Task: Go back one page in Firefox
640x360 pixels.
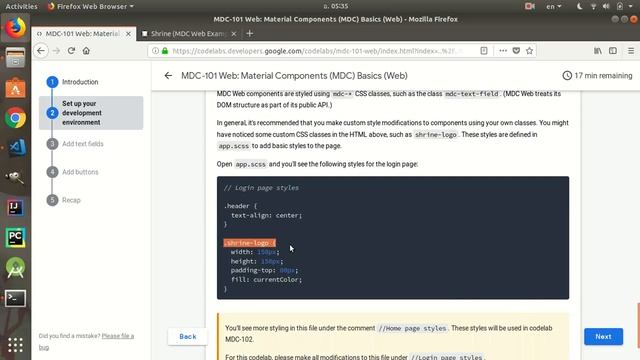Action: [x=41, y=51]
